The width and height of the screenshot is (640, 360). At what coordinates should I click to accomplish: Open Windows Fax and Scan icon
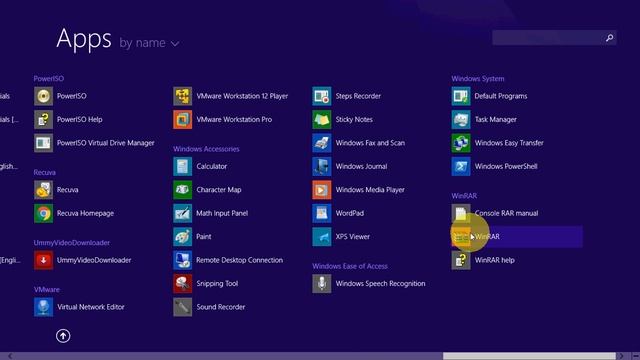322,143
